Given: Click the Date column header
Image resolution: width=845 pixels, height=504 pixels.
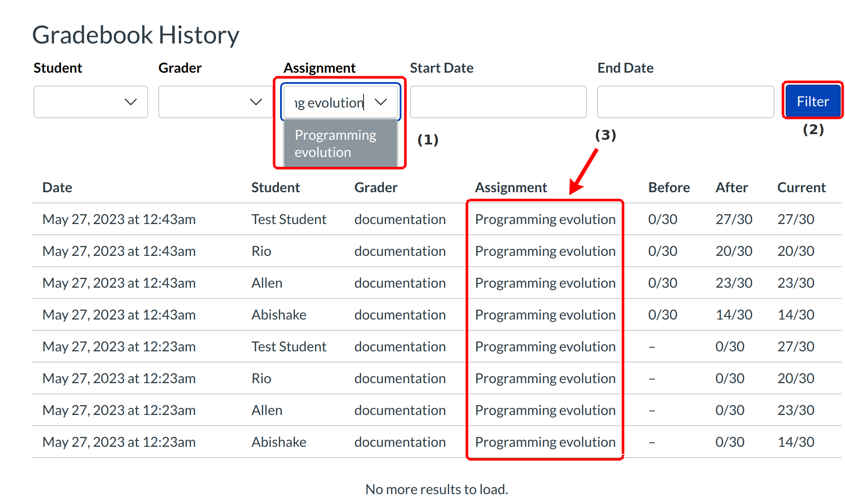Looking at the screenshot, I should click(x=57, y=187).
